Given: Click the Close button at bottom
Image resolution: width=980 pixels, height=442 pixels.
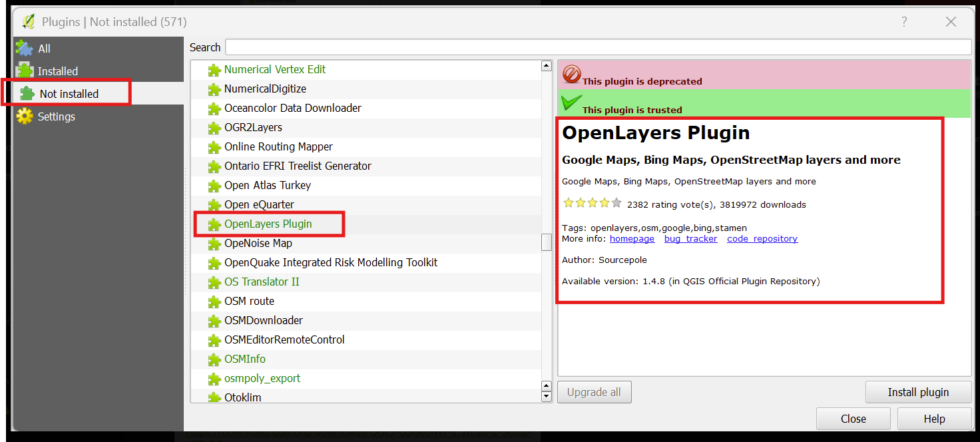Looking at the screenshot, I should point(853,419).
